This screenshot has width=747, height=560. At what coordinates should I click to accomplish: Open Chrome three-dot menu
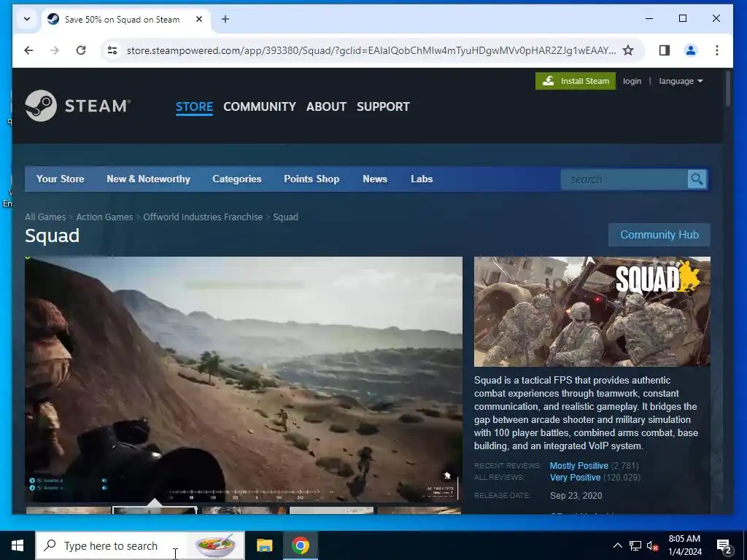click(716, 50)
